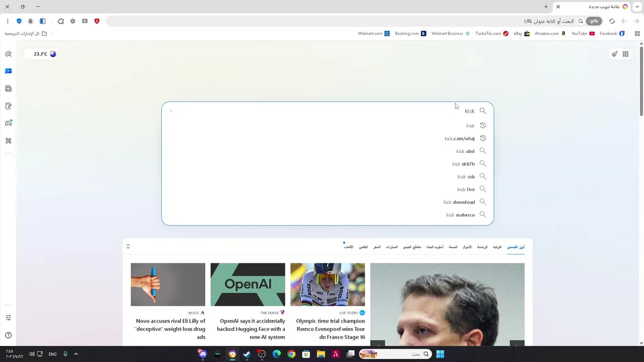Choose the 'kick download' suggestion
Screen dimensions: 644x362
point(328,202)
